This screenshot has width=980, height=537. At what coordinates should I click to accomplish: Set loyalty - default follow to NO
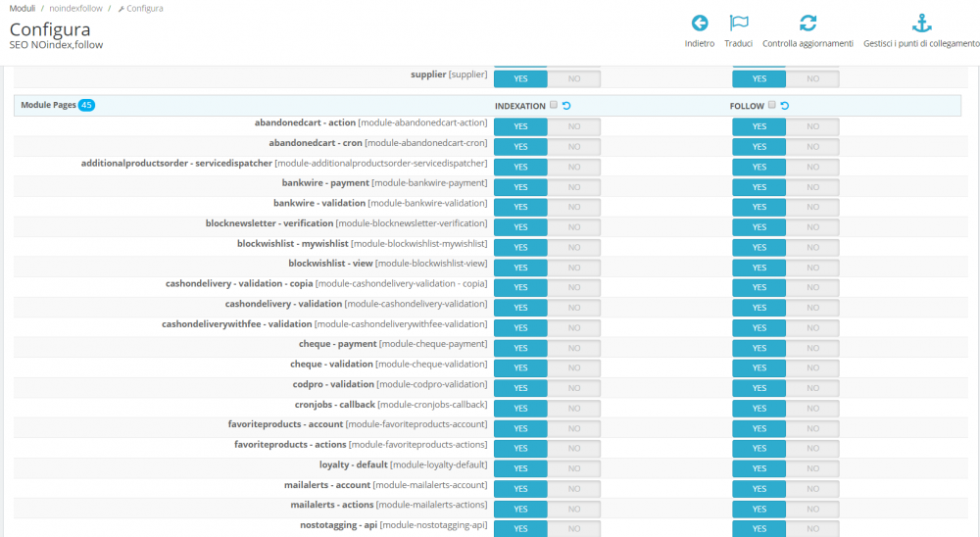click(x=812, y=468)
